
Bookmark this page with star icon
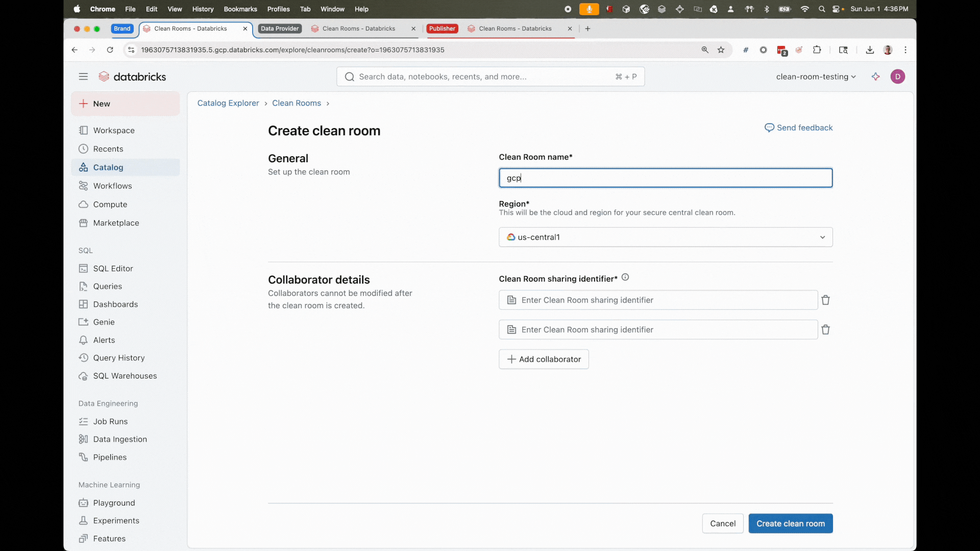click(721, 50)
